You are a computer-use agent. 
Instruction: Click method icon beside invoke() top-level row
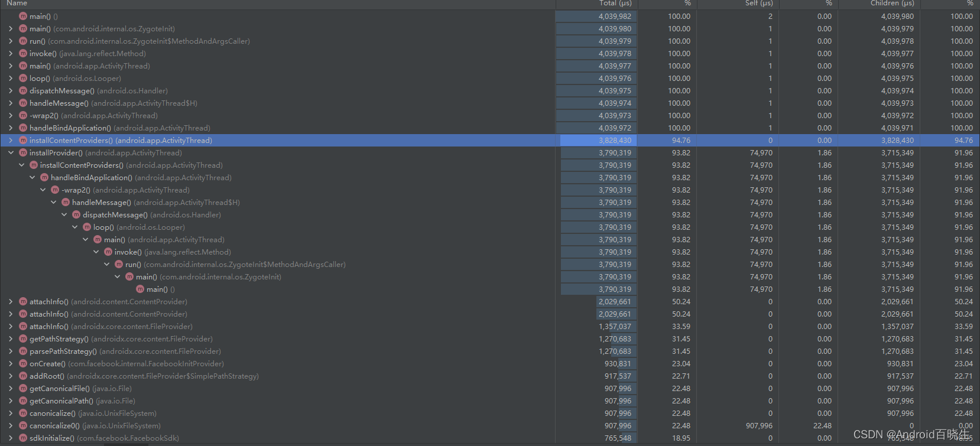click(23, 53)
